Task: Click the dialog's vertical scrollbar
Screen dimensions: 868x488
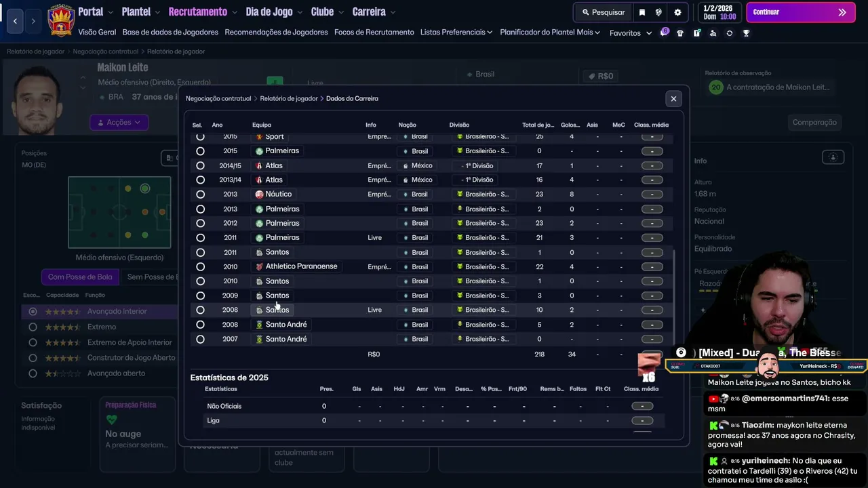Action: (x=673, y=297)
